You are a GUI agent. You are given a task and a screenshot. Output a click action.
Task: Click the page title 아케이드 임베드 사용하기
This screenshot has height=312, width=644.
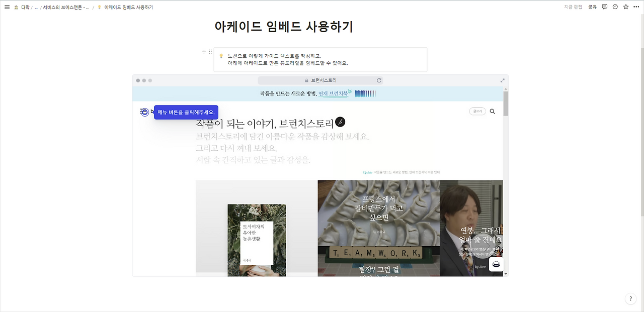(284, 27)
